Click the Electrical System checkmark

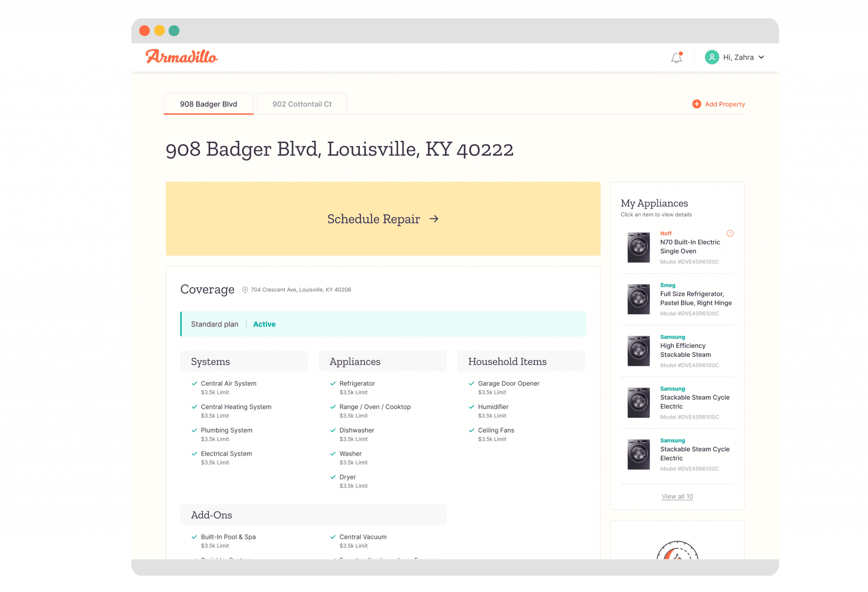click(x=194, y=453)
